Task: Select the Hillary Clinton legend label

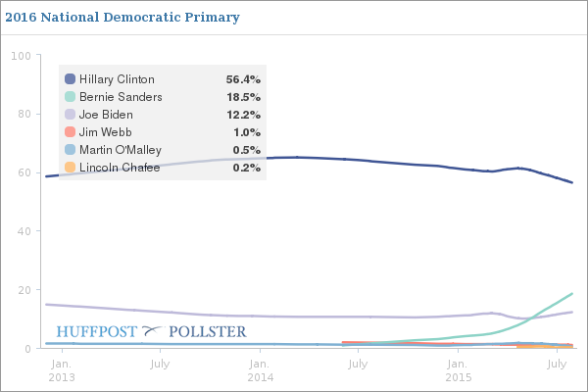Action: [x=117, y=79]
